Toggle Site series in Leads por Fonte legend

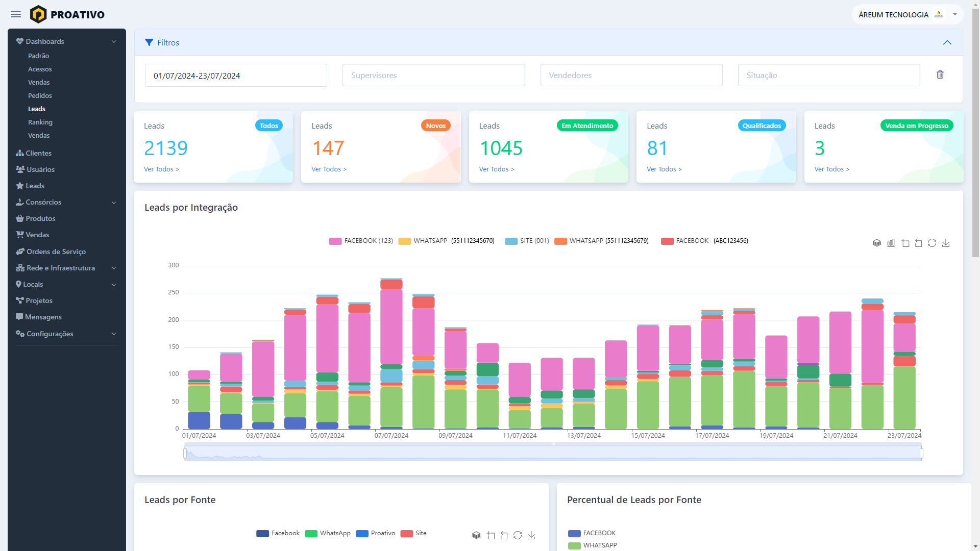(413, 533)
